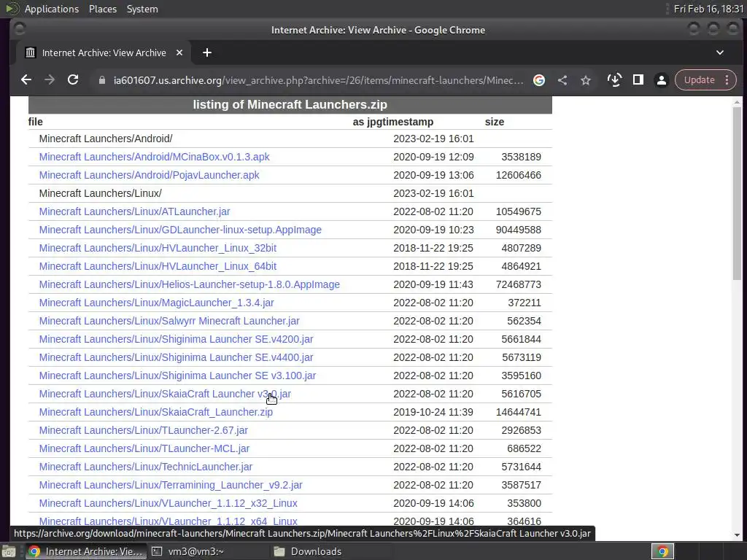Open Chrome three-dot menu

pos(727,80)
